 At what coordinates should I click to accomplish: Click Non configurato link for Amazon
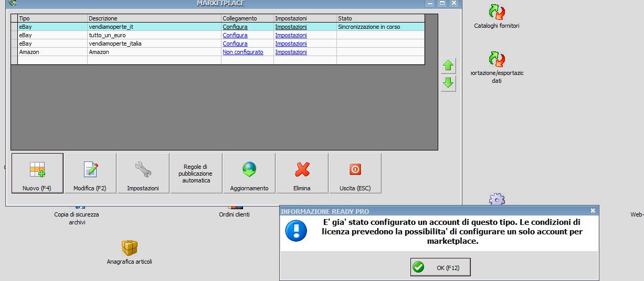tap(243, 52)
